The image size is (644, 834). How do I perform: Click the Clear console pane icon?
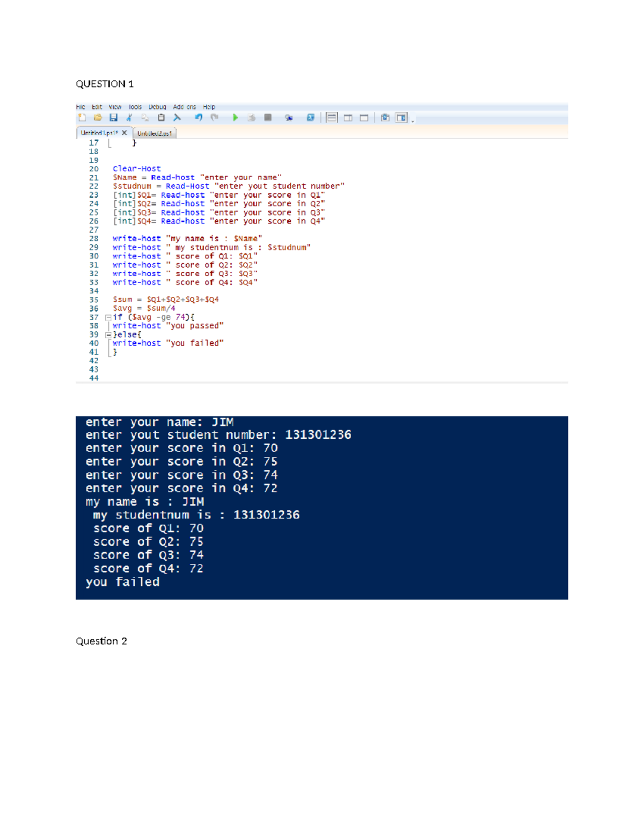(x=177, y=118)
